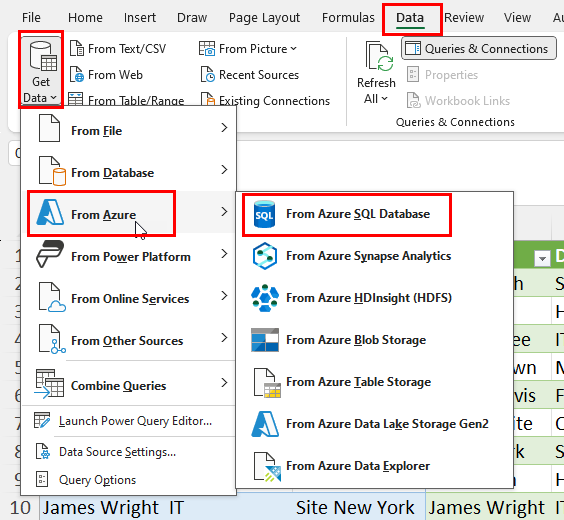
Task: Click the From Online Services cloud icon
Action: 52,297
